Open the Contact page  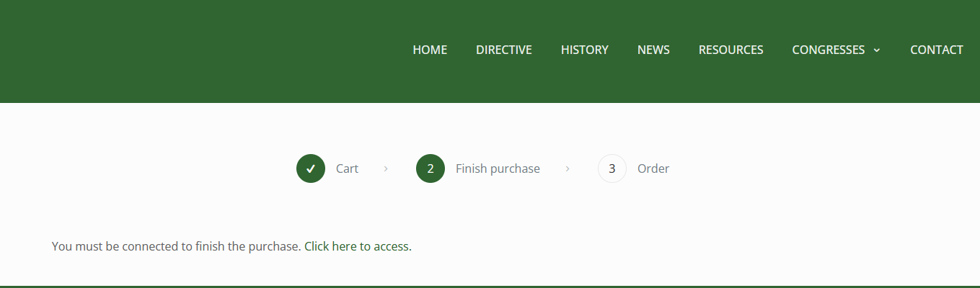pyautogui.click(x=936, y=50)
